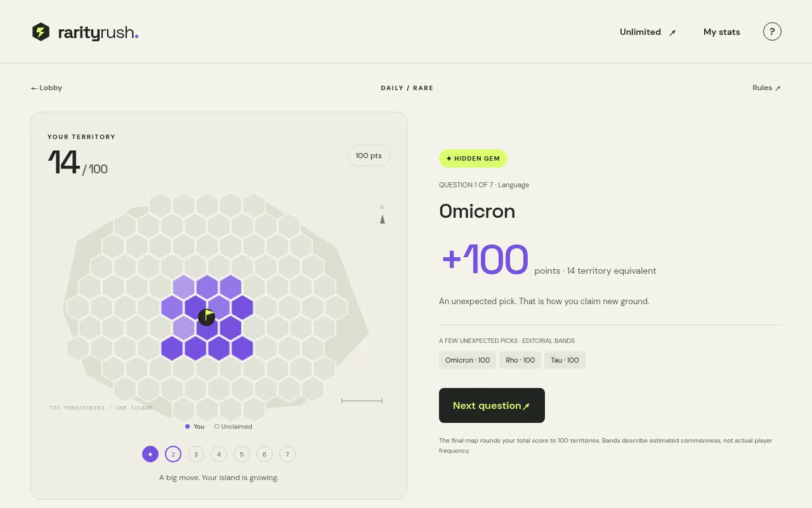Click 'A big move. Your island is growing.'
The image size is (812, 508).
click(219, 478)
